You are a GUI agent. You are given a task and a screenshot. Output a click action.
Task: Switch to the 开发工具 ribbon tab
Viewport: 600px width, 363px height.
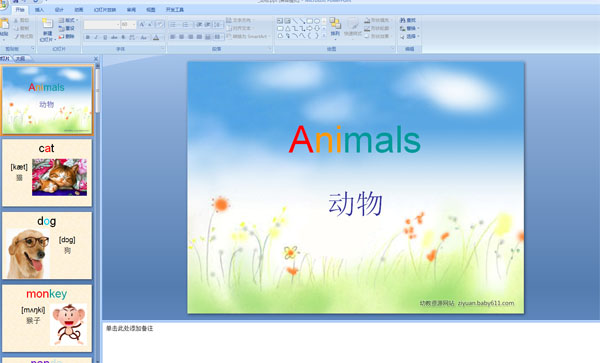(x=174, y=10)
